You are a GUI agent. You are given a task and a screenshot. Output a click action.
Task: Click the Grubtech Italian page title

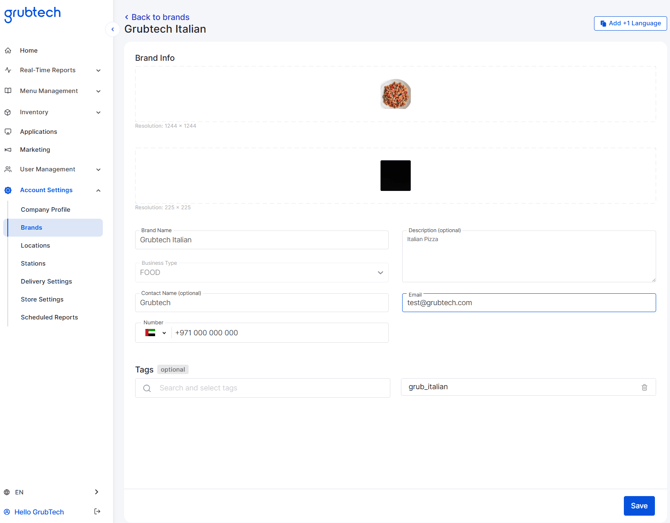(165, 29)
